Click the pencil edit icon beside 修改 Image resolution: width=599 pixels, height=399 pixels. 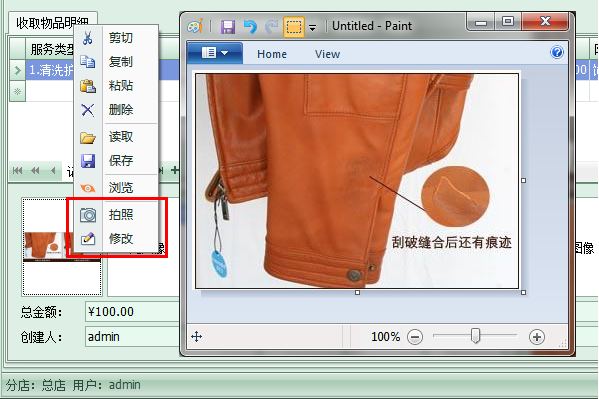coord(88,239)
